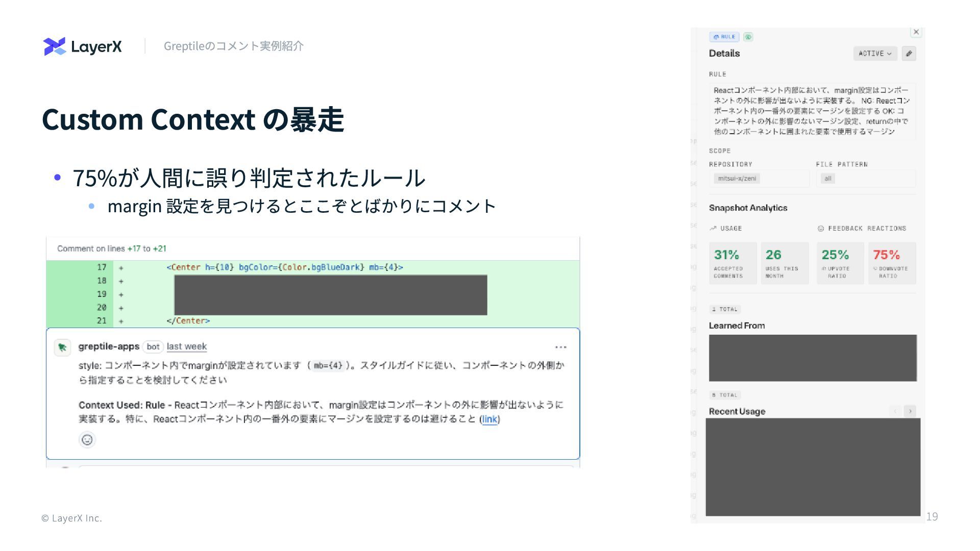The image size is (980, 551).
Task: Click the 'Details' panel title
Action: pyautogui.click(x=724, y=54)
